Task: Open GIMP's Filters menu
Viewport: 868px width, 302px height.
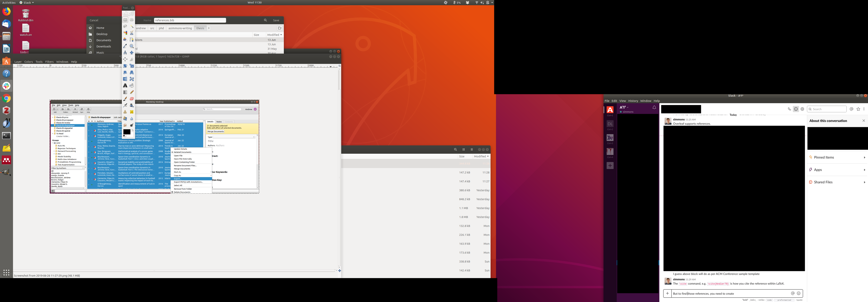Action: [x=49, y=62]
